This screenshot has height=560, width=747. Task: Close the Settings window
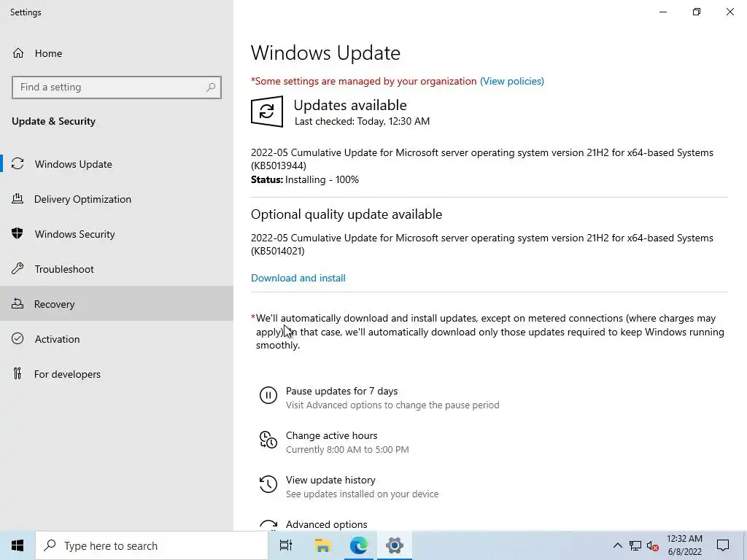pyautogui.click(x=729, y=12)
